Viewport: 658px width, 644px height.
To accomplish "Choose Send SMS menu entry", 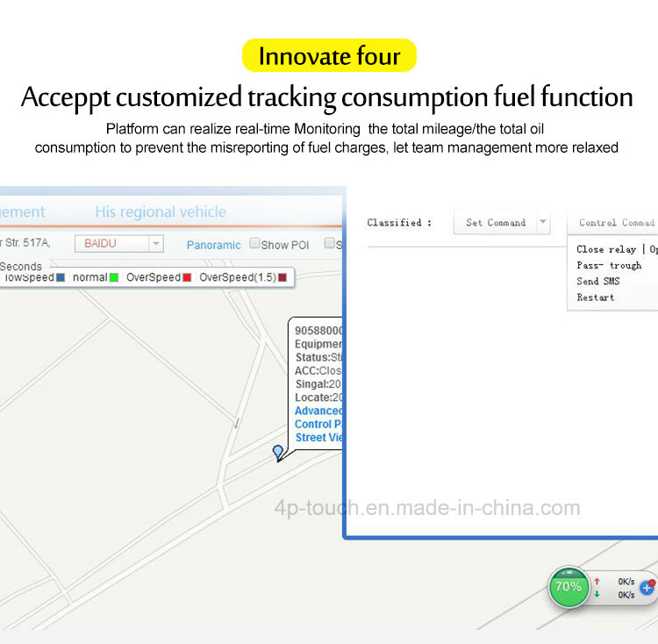I will pos(598,281).
